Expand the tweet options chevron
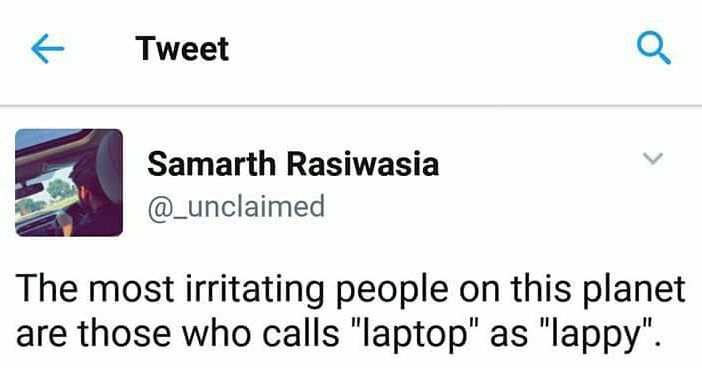Screen dimensions: 702x368 pyautogui.click(x=652, y=158)
